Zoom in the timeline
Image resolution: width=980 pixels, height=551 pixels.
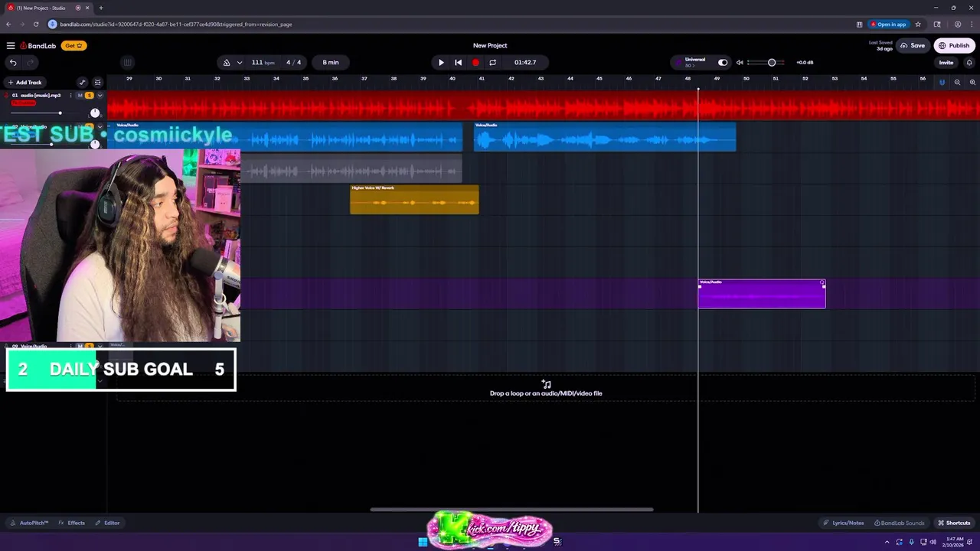point(972,83)
